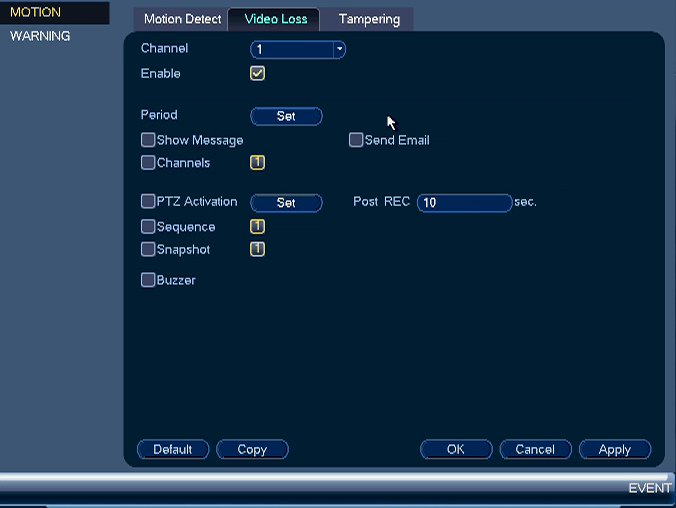676x508 pixels.
Task: Check the PTZ Activation checkbox
Action: pos(148,201)
